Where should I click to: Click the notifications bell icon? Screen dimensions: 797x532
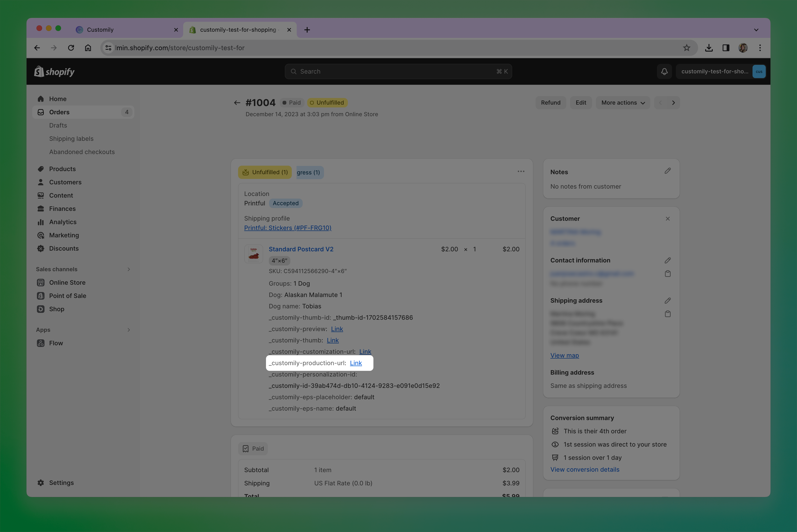coord(664,72)
